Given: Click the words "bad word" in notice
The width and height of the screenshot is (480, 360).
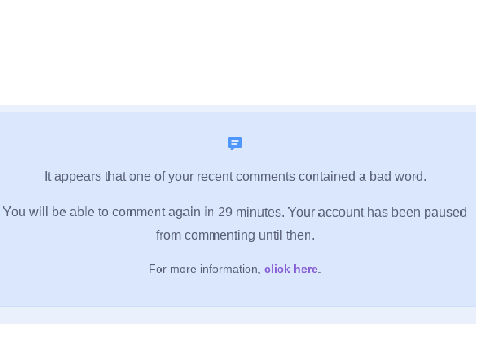Looking at the screenshot, I should (x=396, y=176).
